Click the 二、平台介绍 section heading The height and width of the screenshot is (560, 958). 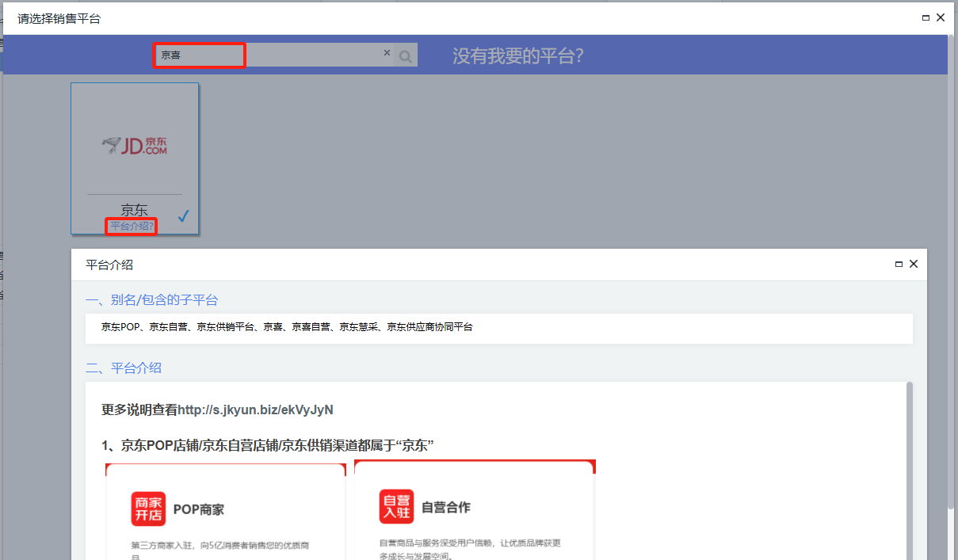[x=124, y=368]
